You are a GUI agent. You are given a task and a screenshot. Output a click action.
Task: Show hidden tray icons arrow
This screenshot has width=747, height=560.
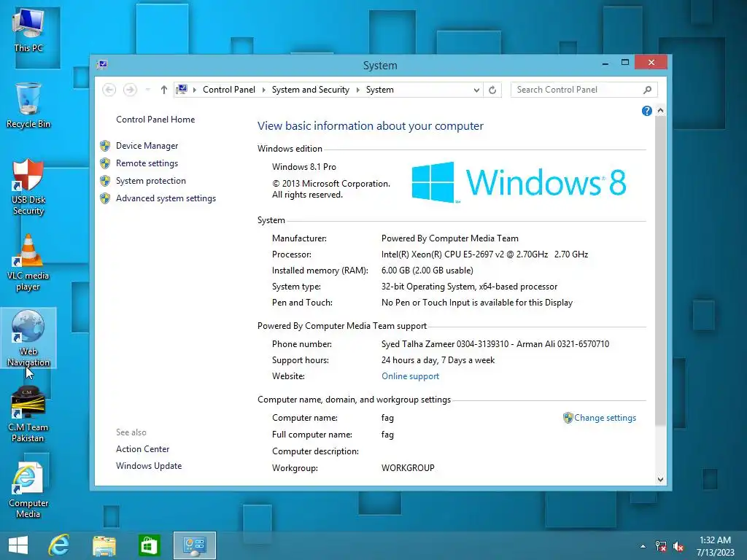point(643,546)
